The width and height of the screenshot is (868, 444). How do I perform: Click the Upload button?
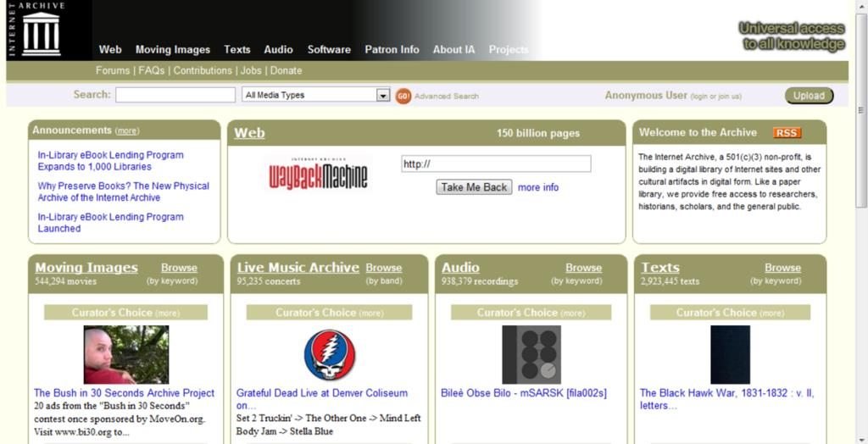(809, 96)
